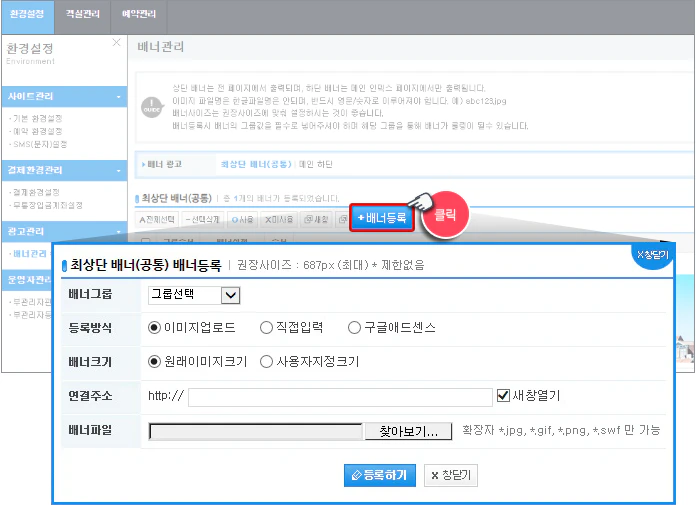Switch to the 객실관리 tab
The height and width of the screenshot is (505, 696).
pyautogui.click(x=83, y=17)
